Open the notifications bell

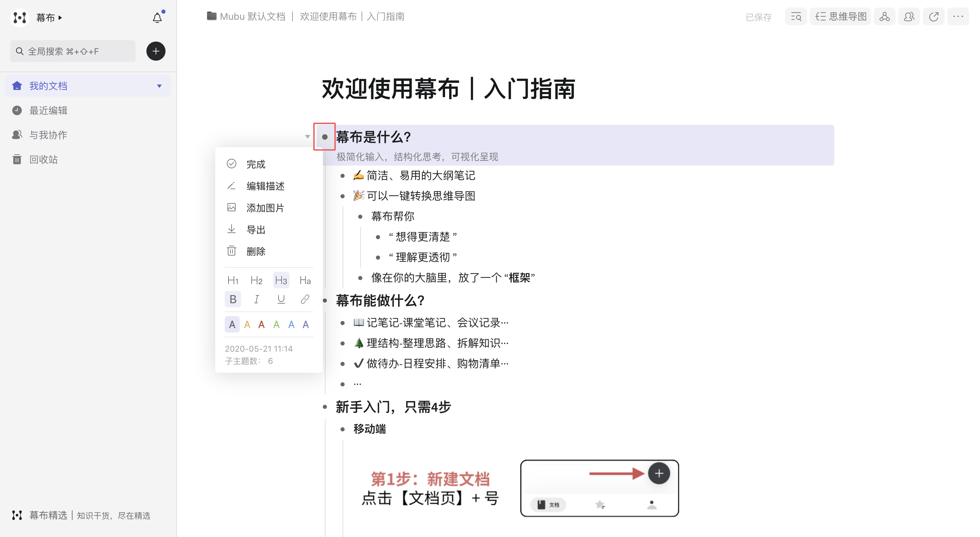[x=157, y=17]
